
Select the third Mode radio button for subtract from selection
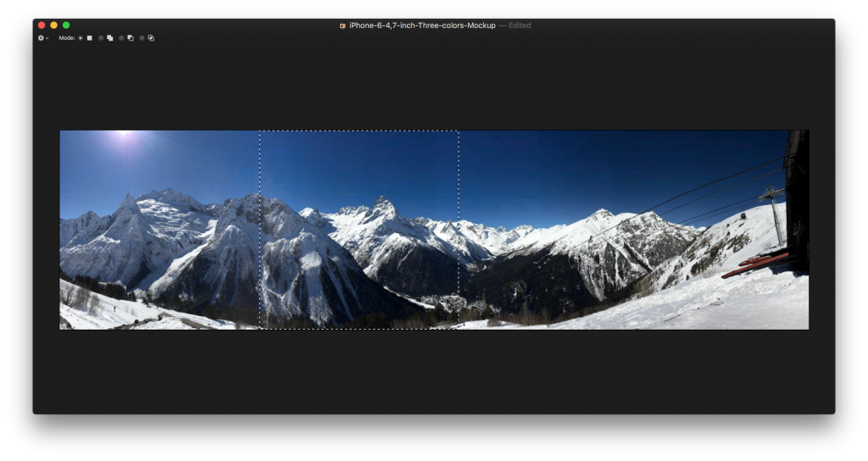coord(121,38)
